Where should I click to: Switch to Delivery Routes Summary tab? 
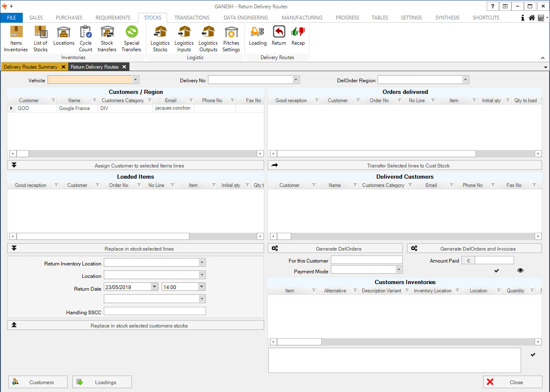pos(31,67)
